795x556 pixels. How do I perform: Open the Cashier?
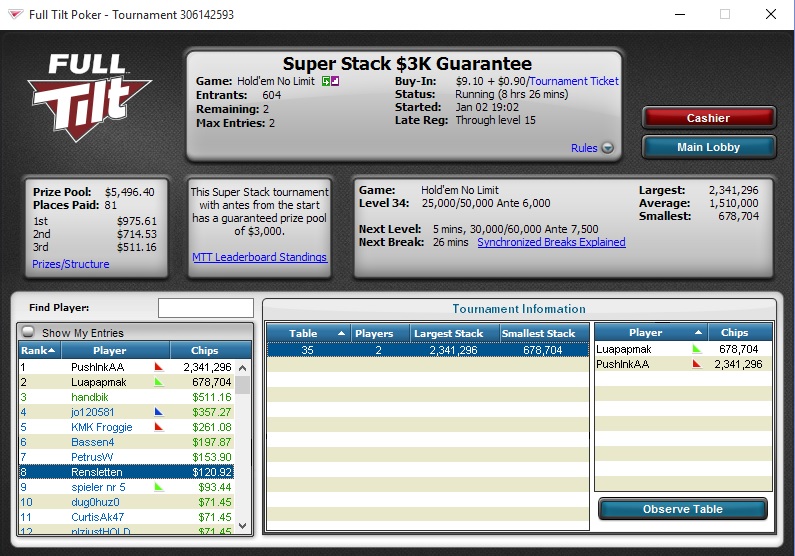(x=708, y=118)
